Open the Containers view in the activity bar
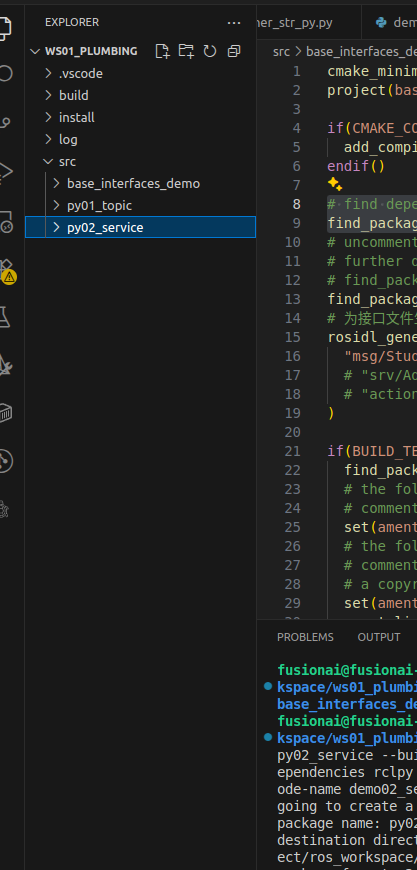The width and height of the screenshot is (417, 870). [x=4, y=413]
